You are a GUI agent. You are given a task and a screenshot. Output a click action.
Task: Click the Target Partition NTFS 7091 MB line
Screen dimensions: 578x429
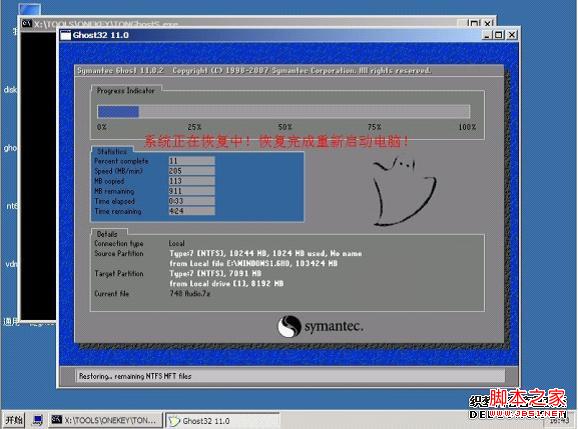point(215,273)
